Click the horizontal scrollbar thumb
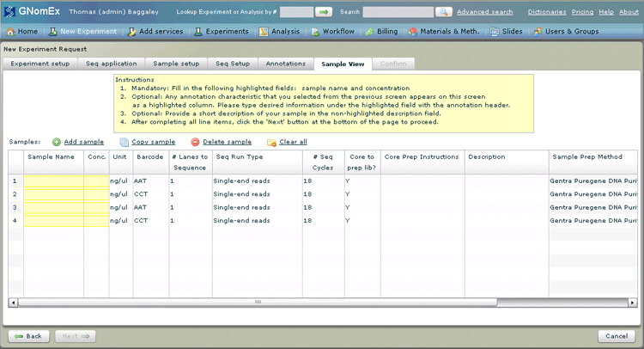This screenshot has height=349, width=644. (x=258, y=303)
